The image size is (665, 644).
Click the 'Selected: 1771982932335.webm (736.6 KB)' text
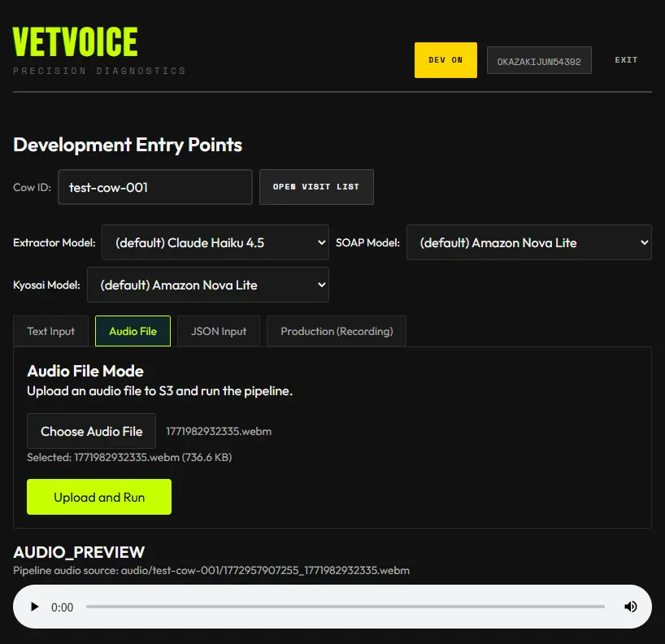click(129, 457)
